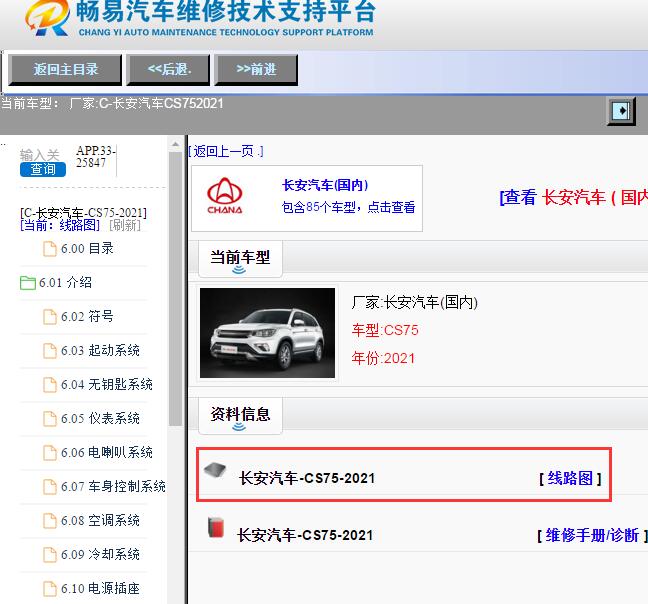Click the gray book icon for 线路图

click(x=215, y=470)
